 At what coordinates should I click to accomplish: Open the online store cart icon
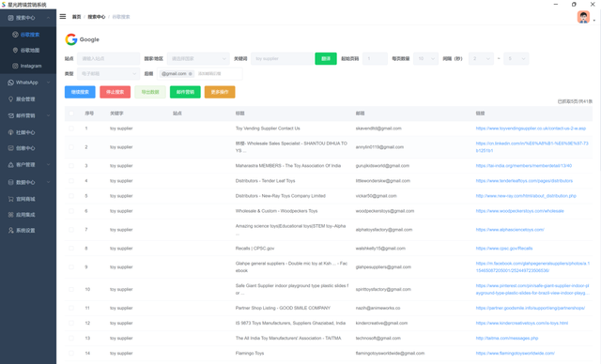pos(10,199)
